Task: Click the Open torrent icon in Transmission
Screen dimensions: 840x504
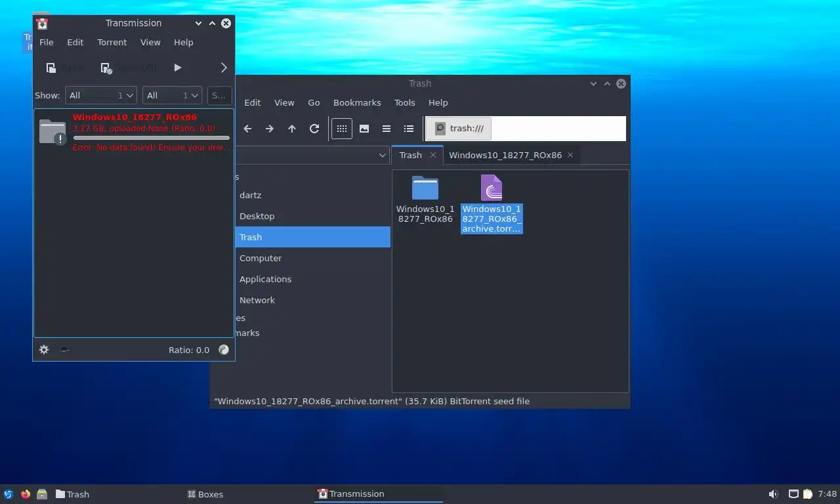Action: point(51,68)
